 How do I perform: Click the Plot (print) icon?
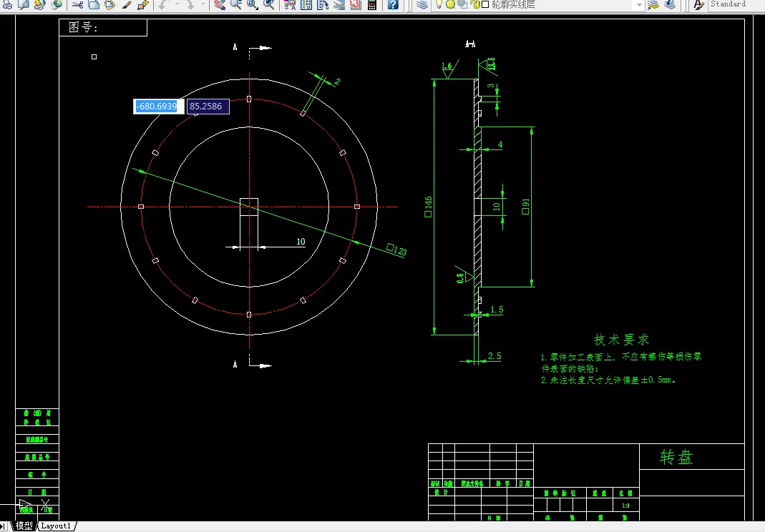point(7,4)
